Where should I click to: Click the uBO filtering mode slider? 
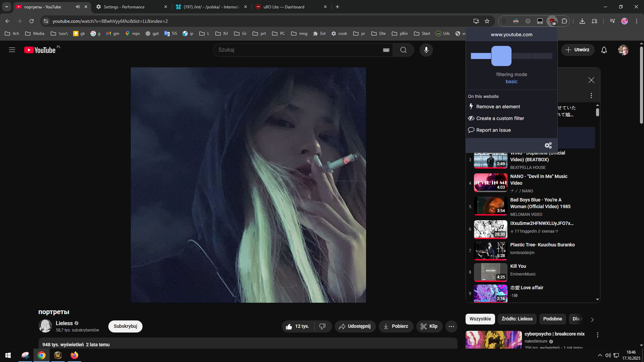pos(501,56)
